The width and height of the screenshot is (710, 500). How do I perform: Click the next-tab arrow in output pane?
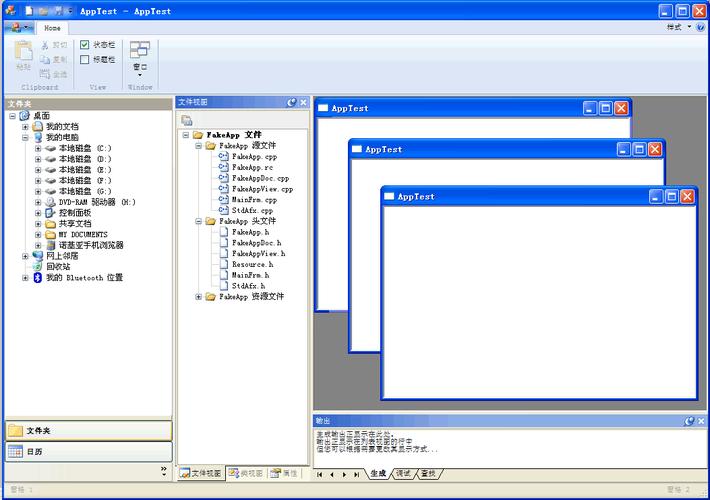pos(344,474)
